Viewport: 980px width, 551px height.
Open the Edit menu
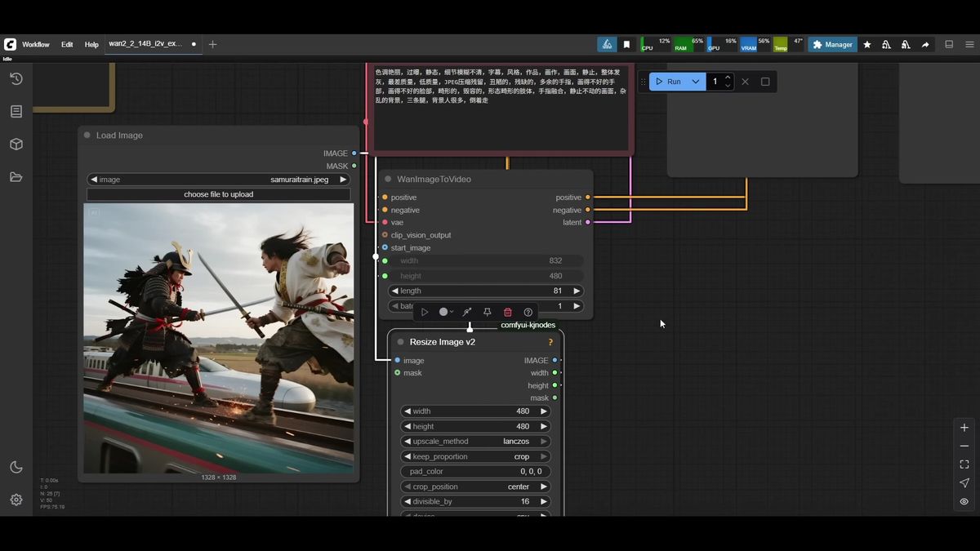(67, 44)
